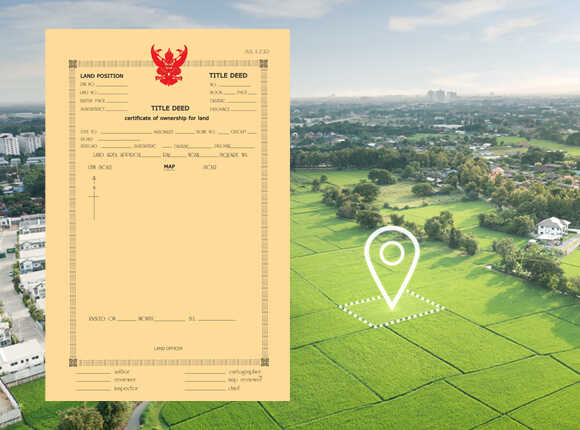Screen dimensions: 580x430
Task: Click the bottom-right ornamental corner of the border
Action: 264,362
